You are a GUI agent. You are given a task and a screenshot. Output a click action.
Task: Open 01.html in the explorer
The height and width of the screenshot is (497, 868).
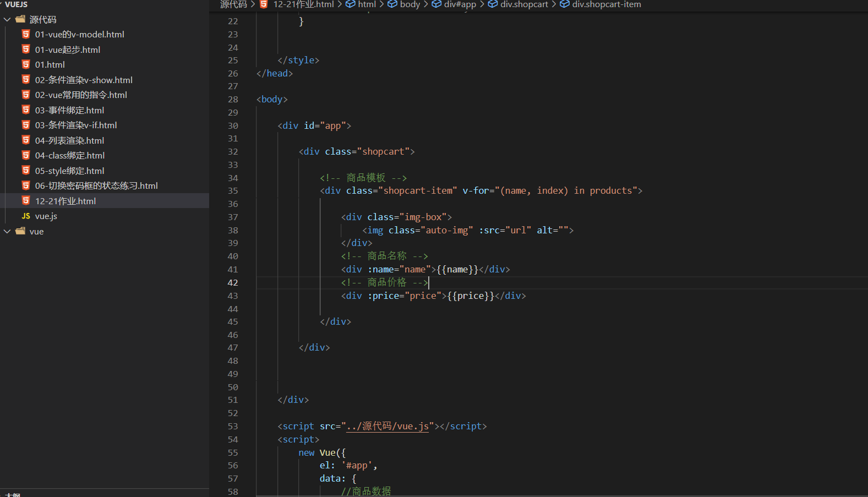click(50, 64)
